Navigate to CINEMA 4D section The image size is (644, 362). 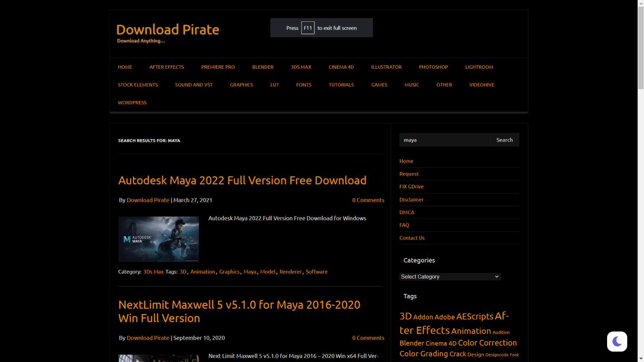click(x=341, y=67)
